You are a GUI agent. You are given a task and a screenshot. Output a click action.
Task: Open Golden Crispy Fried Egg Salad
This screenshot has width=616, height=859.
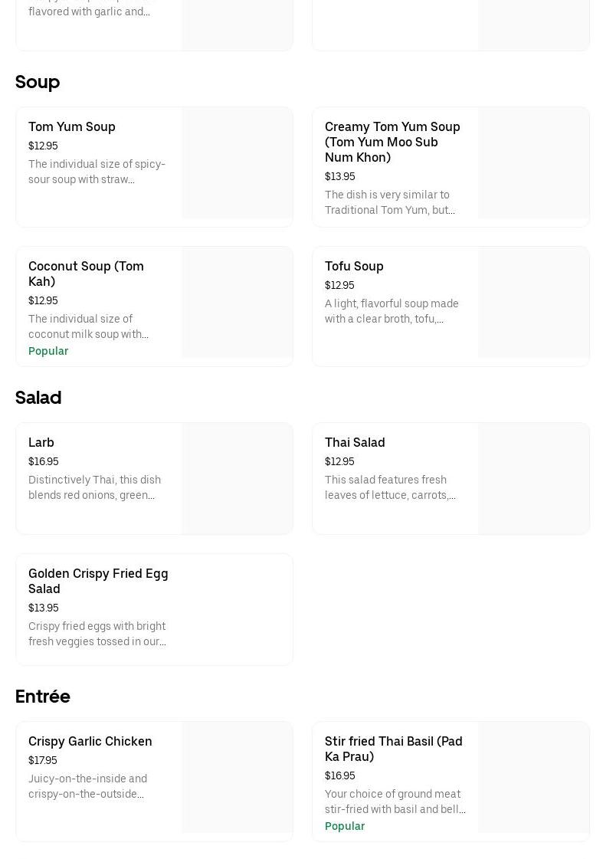pyautogui.click(x=98, y=581)
